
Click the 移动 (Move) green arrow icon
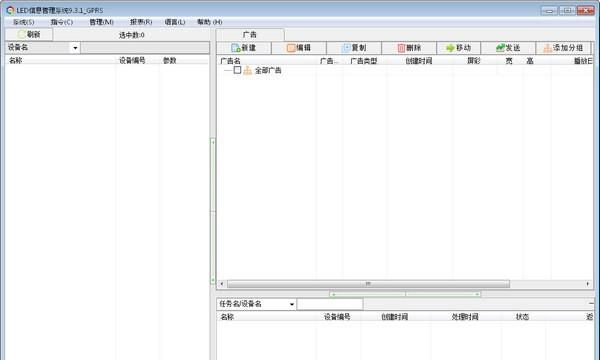point(450,48)
